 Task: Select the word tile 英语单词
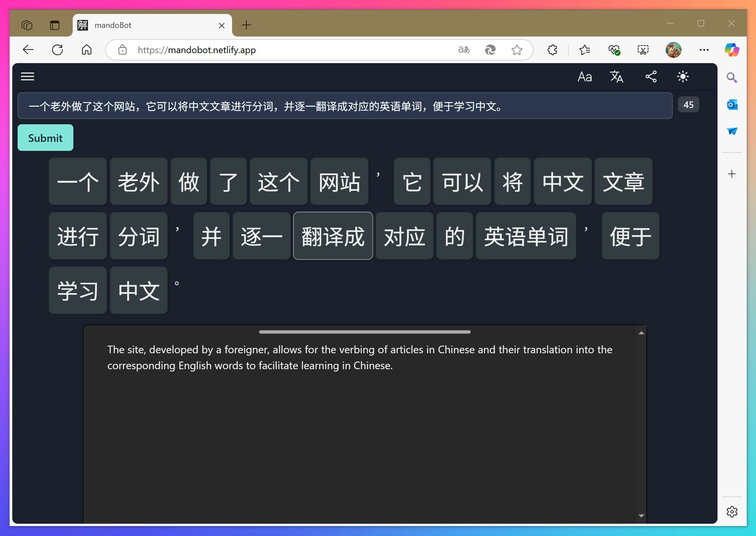pyautogui.click(x=526, y=236)
